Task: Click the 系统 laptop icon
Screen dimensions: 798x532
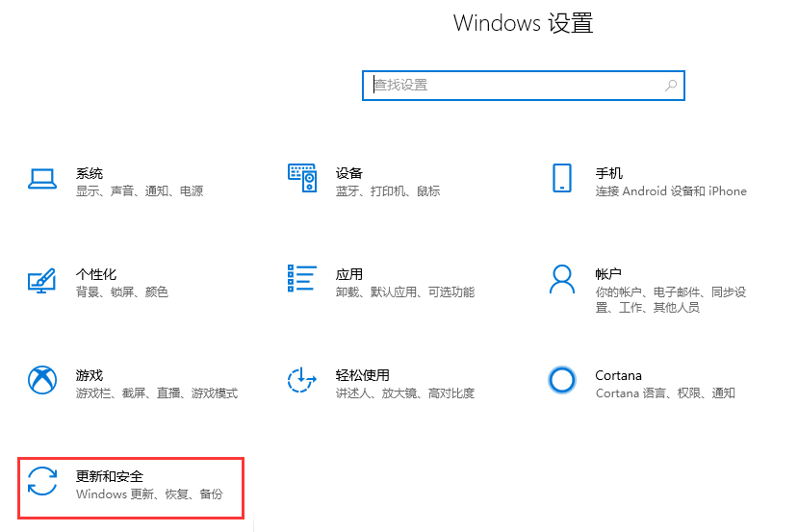Action: point(42,179)
